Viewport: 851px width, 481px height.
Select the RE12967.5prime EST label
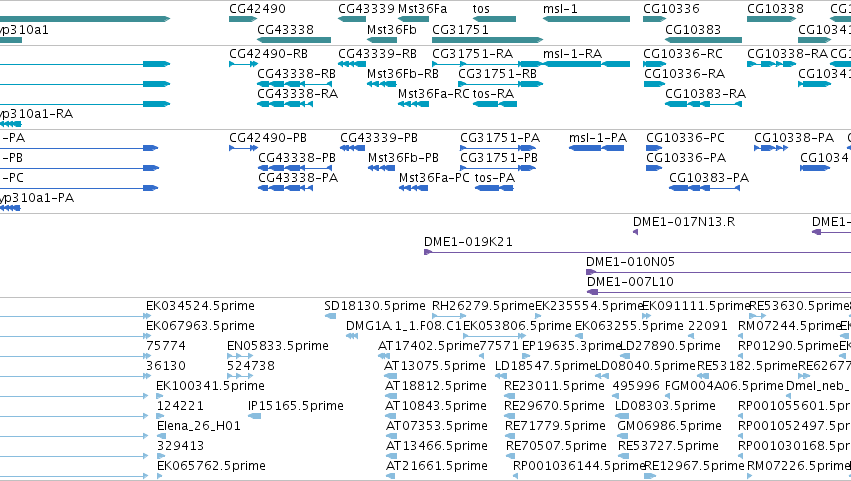[694, 467]
